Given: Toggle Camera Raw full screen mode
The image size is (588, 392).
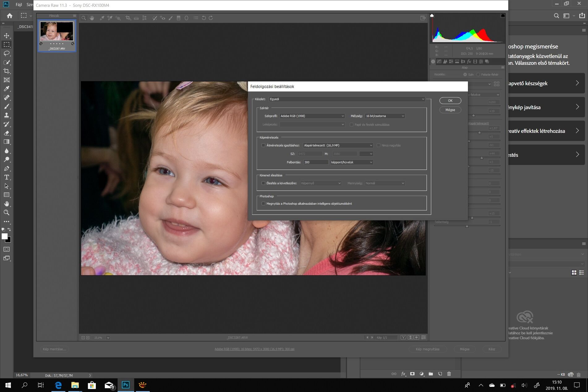Looking at the screenshot, I should point(423,18).
